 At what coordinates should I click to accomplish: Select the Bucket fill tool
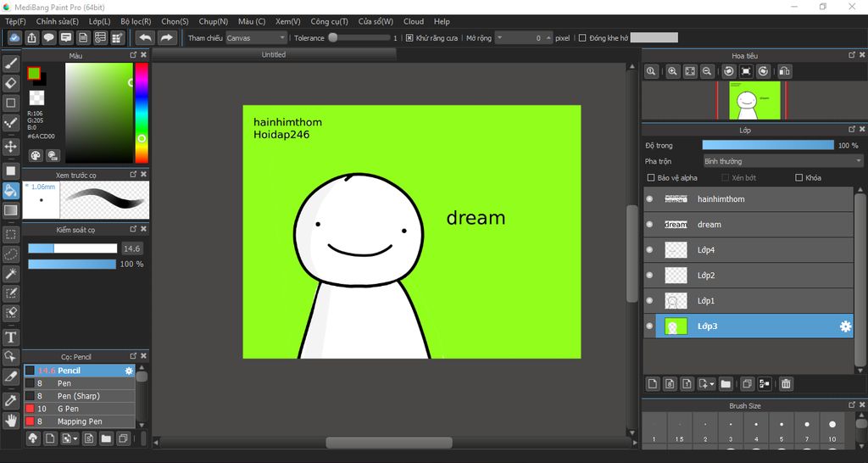(x=10, y=191)
